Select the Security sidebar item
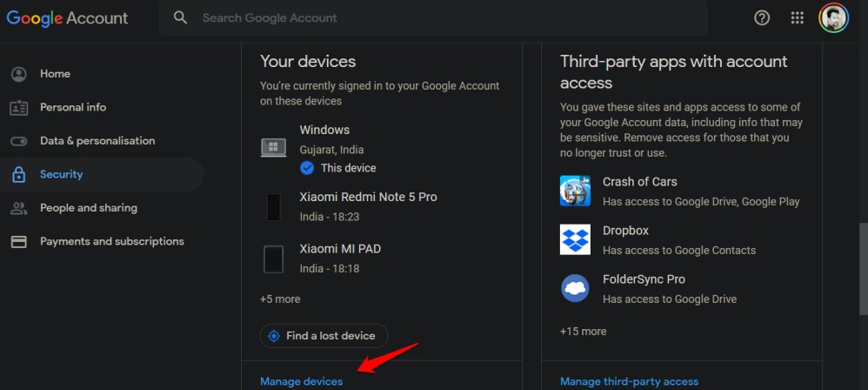This screenshot has height=390, width=868. point(103,174)
